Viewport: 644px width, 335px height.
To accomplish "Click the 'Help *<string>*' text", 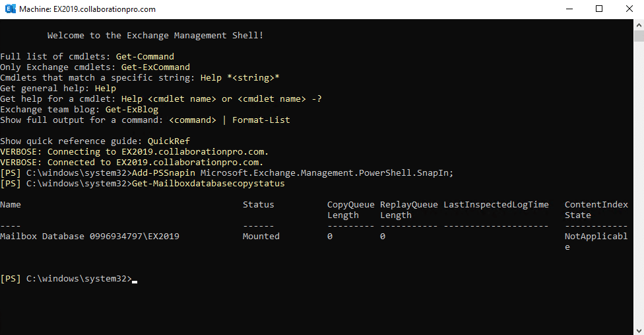I will [x=240, y=78].
